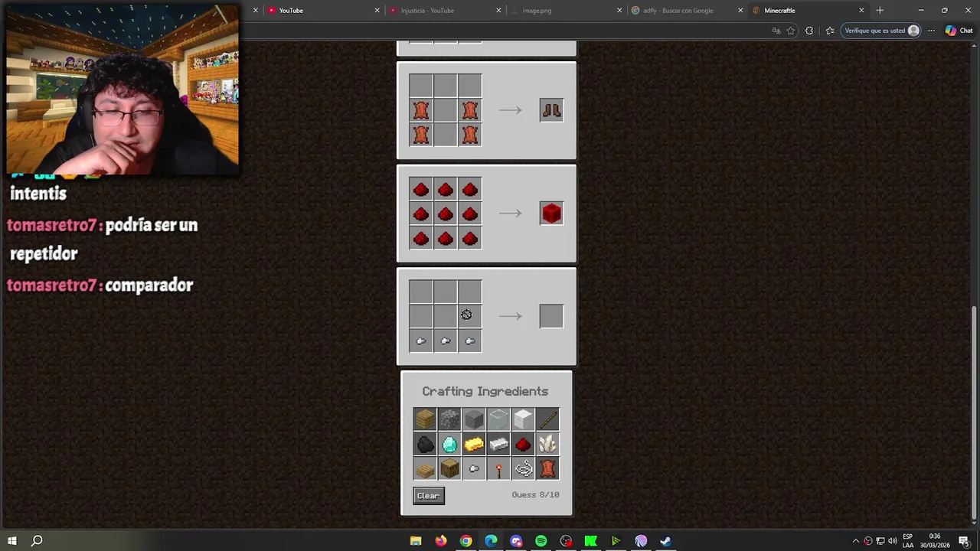Pick the stick ingredient

pyautogui.click(x=547, y=419)
